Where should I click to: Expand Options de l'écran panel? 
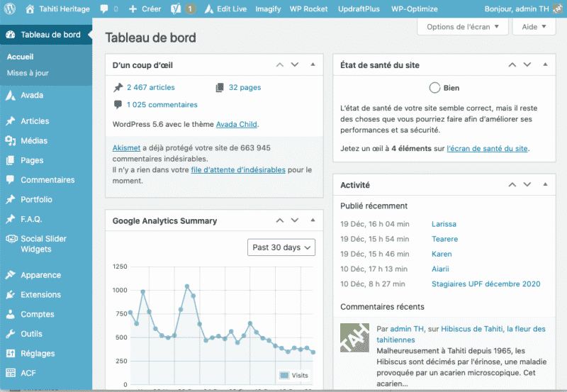click(x=463, y=27)
